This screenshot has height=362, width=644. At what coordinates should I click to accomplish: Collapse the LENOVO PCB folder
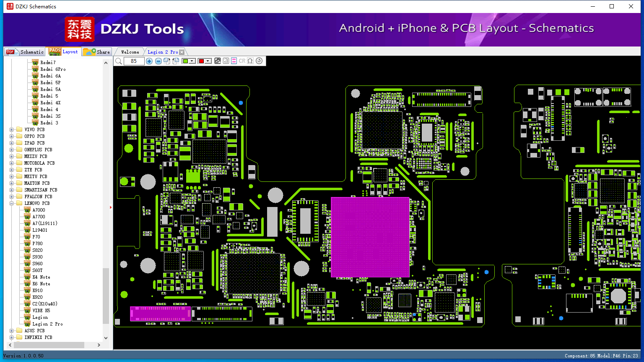(12, 203)
